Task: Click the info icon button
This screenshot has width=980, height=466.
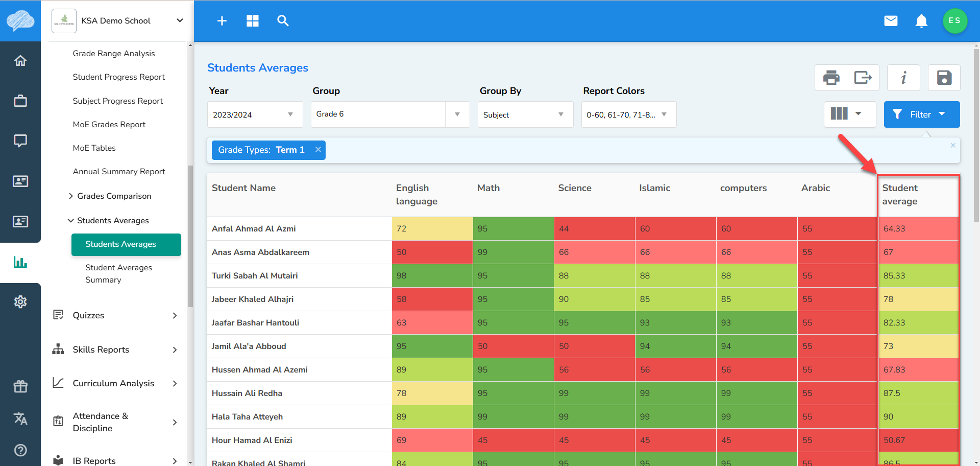Action: point(903,78)
